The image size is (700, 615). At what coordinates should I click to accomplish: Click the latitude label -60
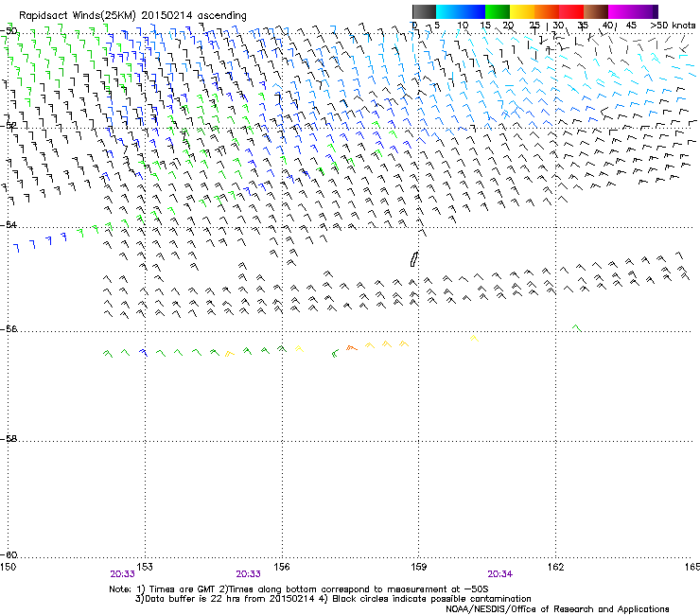point(9,555)
